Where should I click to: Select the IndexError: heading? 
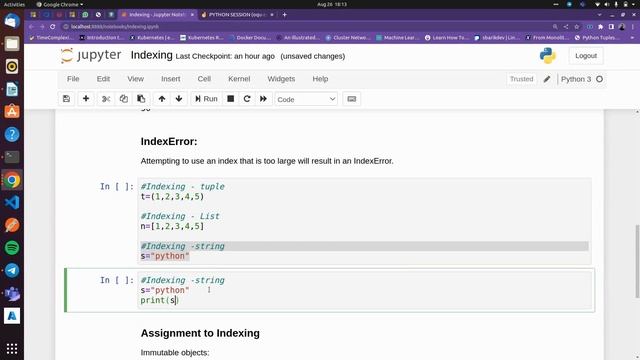tap(169, 142)
